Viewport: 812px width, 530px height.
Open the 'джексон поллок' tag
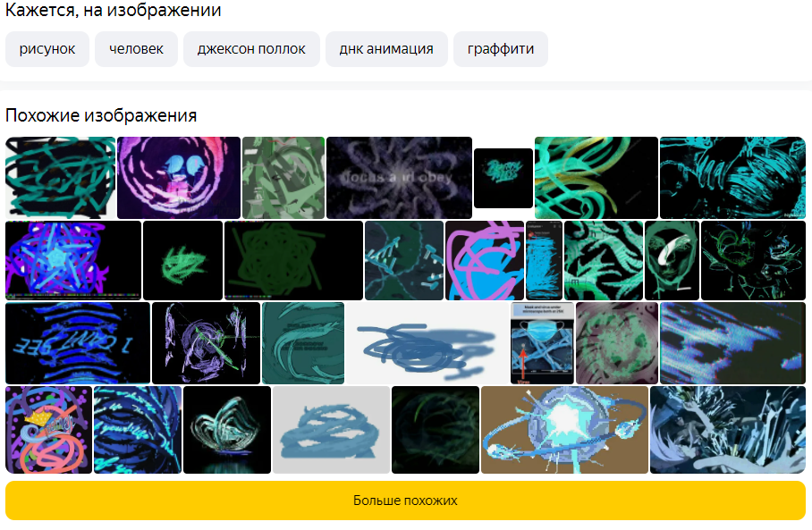[251, 49]
